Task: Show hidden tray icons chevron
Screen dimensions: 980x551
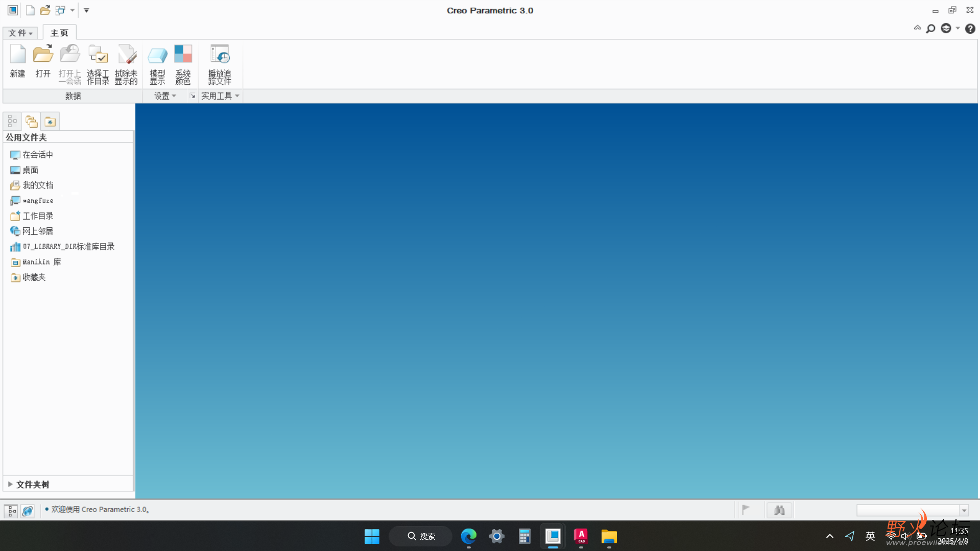Action: (x=829, y=536)
